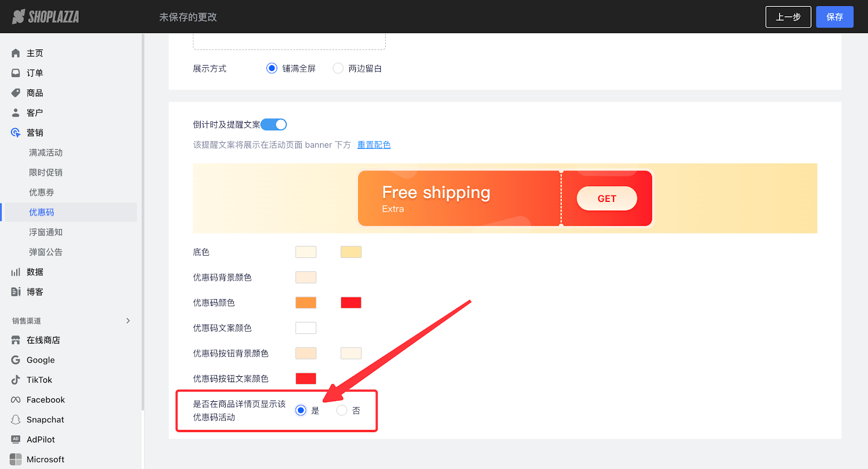The width and height of the screenshot is (868, 469).
Task: Choose 否 for showing on product page
Action: click(x=342, y=410)
